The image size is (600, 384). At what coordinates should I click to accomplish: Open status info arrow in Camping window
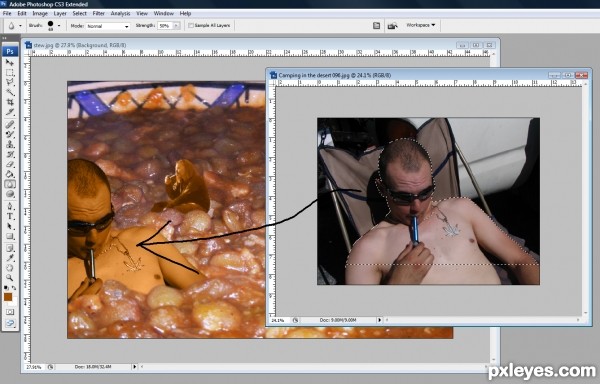click(x=379, y=320)
